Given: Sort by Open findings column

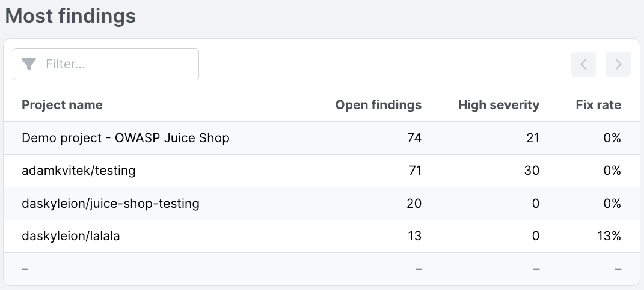Looking at the screenshot, I should 378,105.
